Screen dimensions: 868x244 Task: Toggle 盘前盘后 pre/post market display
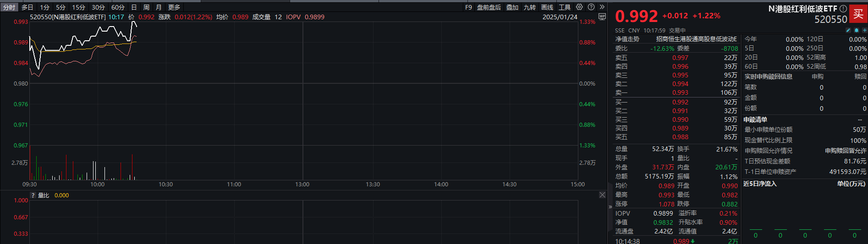click(x=489, y=7)
